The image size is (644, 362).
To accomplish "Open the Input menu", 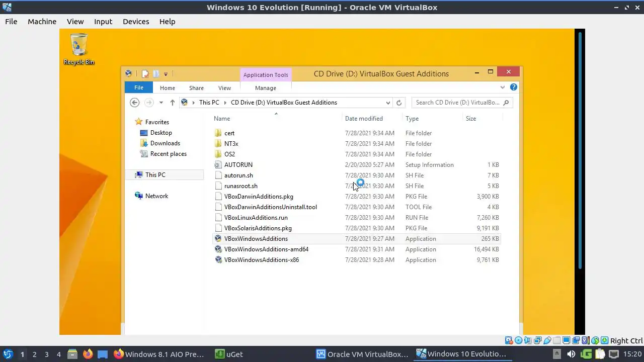I will [103, 22].
